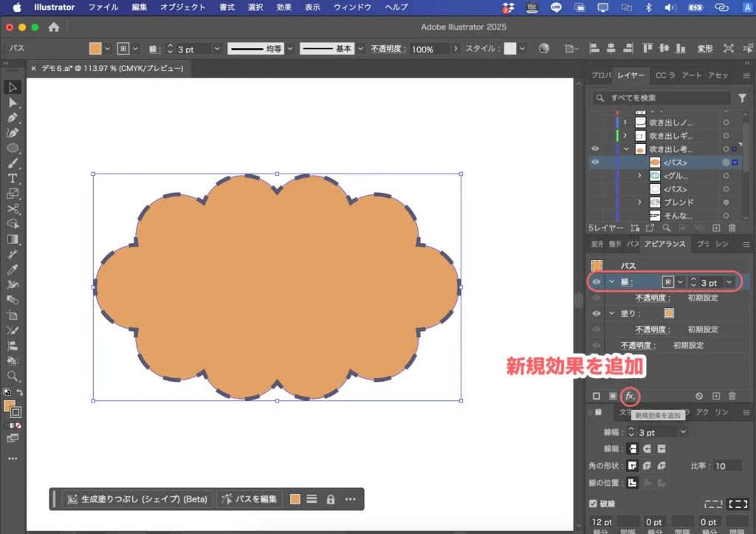The image size is (756, 534).
Task: Click the lock icon in the floating task bar
Action: [x=331, y=499]
